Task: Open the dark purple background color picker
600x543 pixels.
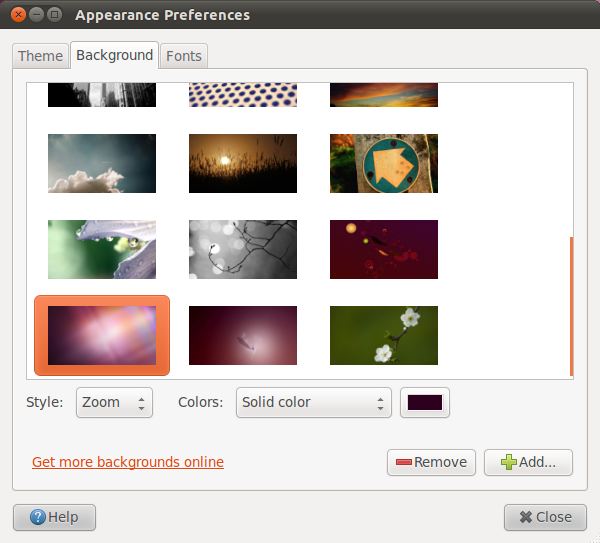Action: click(425, 403)
